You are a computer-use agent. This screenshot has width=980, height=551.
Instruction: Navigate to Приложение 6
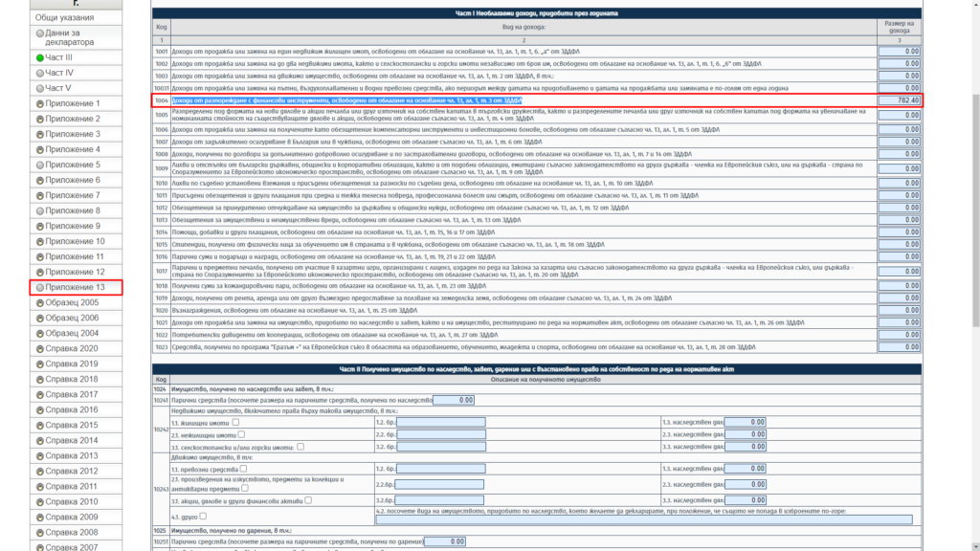[x=73, y=180]
